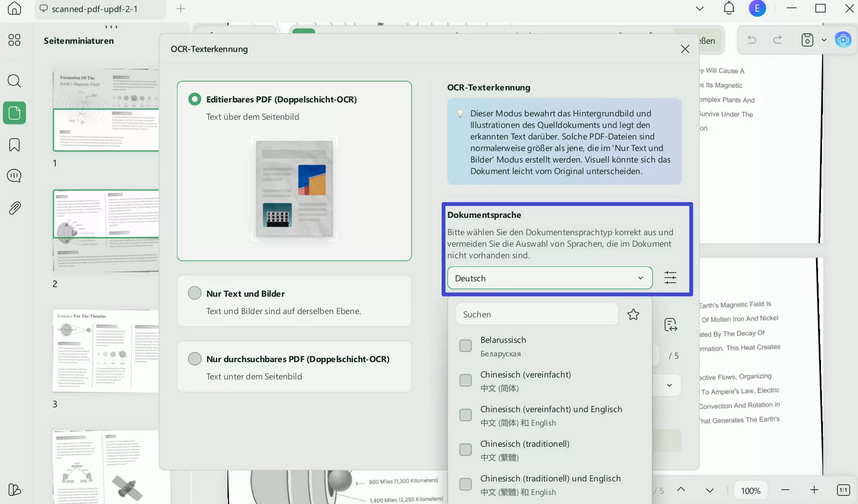Check the Belarussisch language checkbox

pos(466,346)
